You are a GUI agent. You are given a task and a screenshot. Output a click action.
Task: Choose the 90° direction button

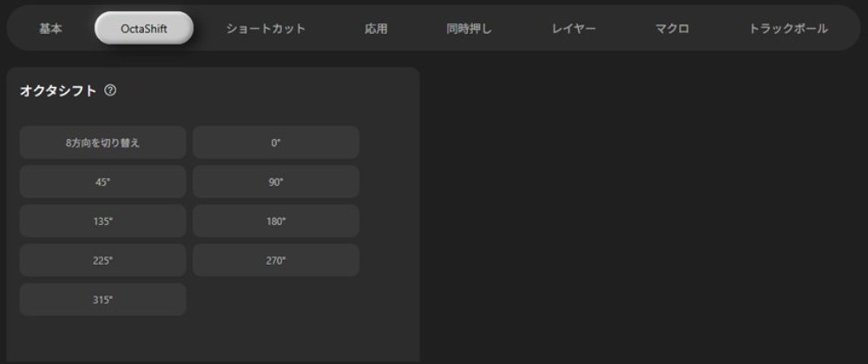point(276,182)
